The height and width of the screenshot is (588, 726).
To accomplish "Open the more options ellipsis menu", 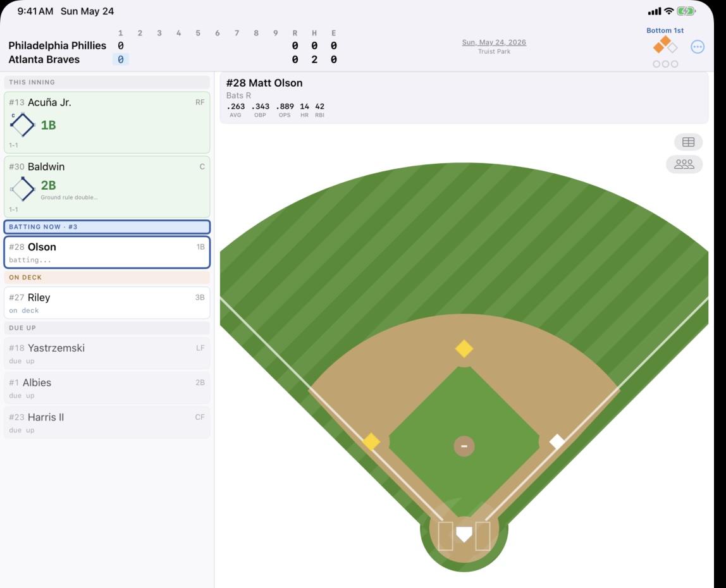I will (698, 47).
